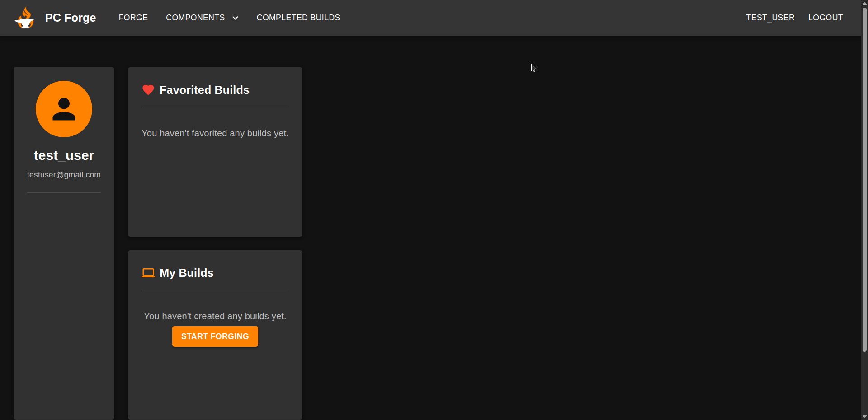
Task: Click the scrollbar up arrow
Action: (864, 3)
